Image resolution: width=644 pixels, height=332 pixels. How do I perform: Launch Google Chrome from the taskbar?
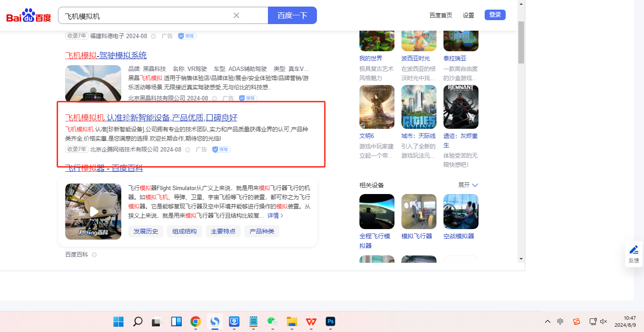pos(195,321)
